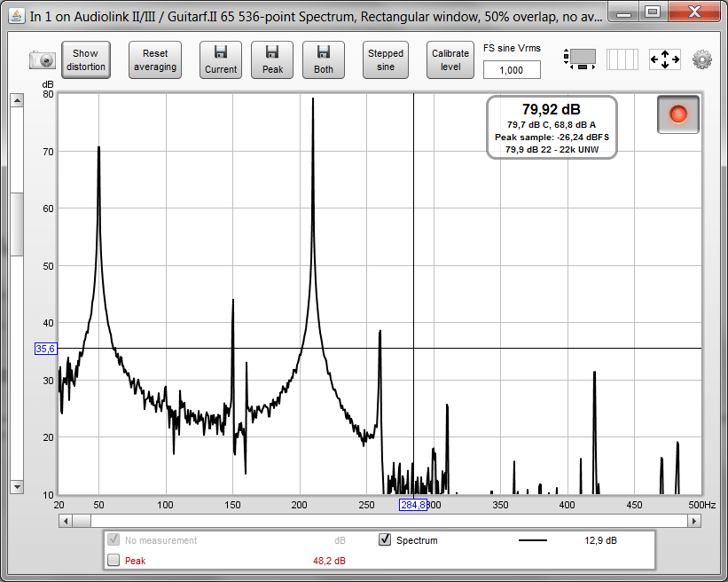This screenshot has width=728, height=582.
Task: Click the Spectrum line color sample
Action: click(x=533, y=540)
